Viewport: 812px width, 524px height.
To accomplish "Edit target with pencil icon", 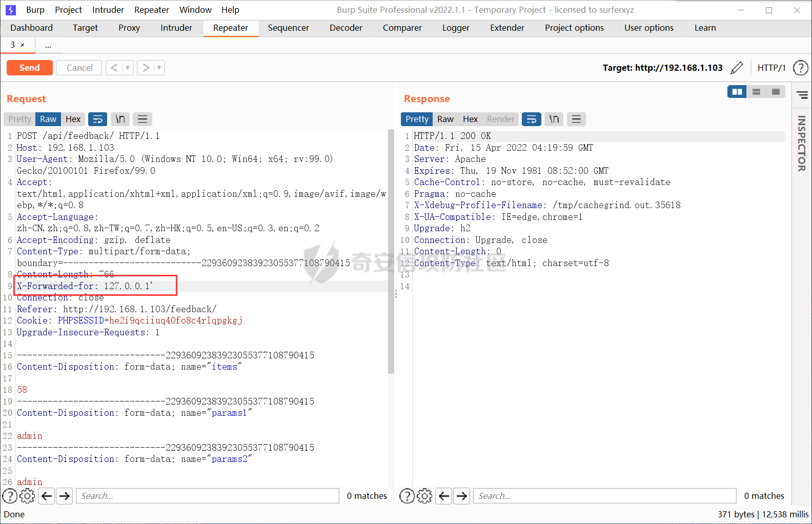I will (737, 68).
